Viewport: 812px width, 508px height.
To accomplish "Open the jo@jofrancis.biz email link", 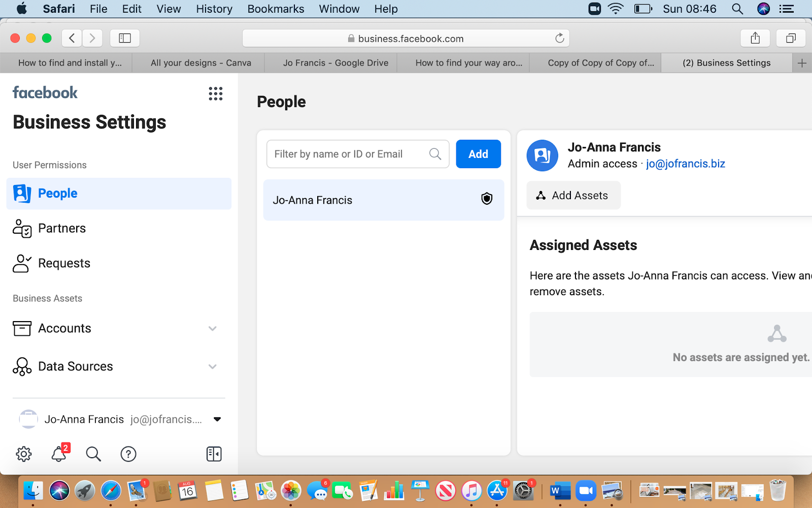I will [685, 164].
